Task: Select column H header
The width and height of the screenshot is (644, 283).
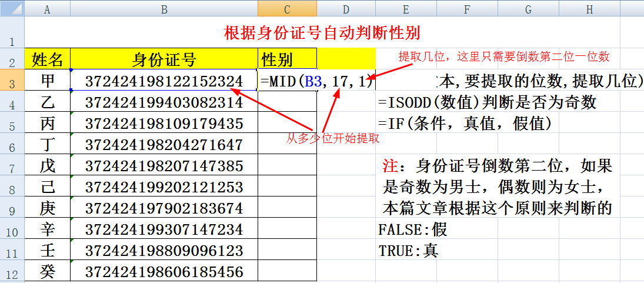Action: coord(589,9)
